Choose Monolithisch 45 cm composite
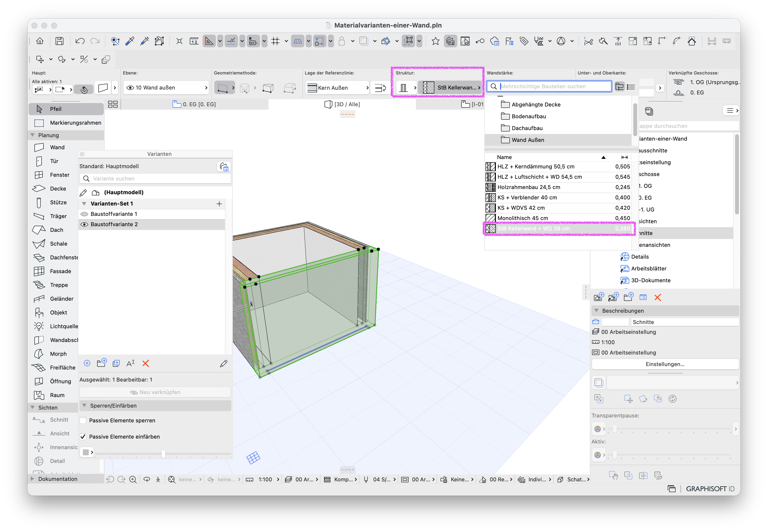Image resolution: width=768 pixels, height=532 pixels. tap(558, 218)
